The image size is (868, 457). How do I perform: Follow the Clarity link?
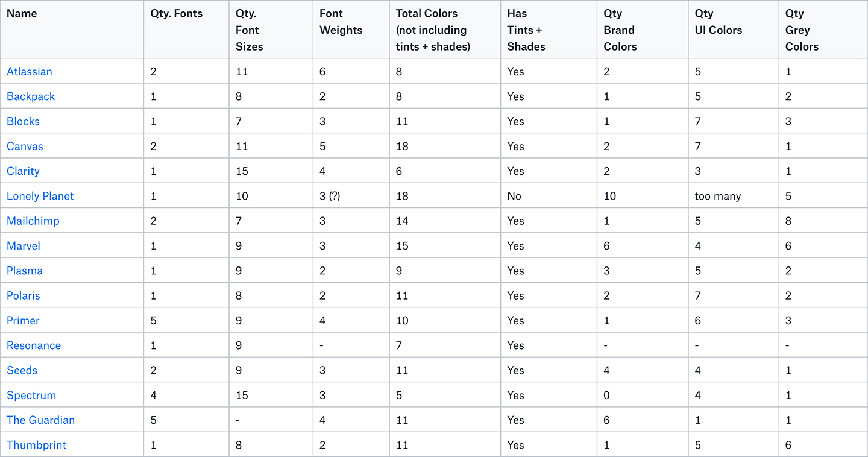(x=23, y=171)
